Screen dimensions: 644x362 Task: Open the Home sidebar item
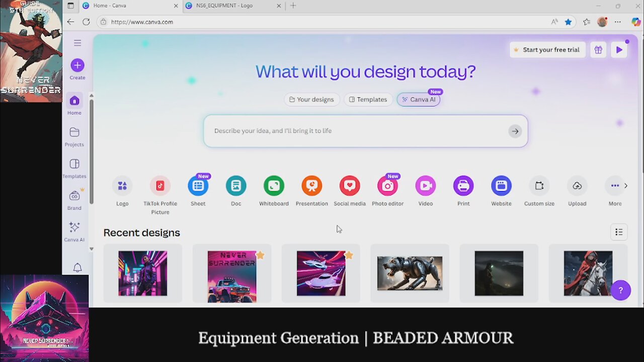(74, 105)
